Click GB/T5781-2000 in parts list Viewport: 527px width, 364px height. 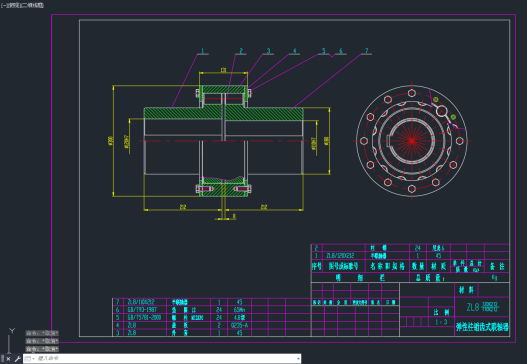tap(144, 317)
